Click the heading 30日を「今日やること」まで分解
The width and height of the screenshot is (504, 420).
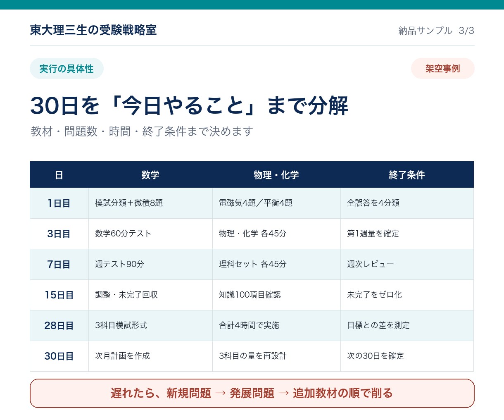pos(189,105)
